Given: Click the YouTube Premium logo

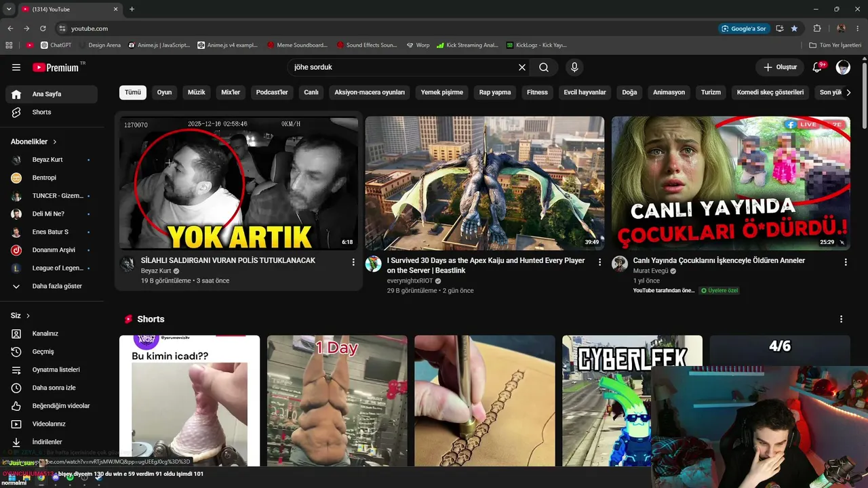Looking at the screenshot, I should click(x=56, y=67).
